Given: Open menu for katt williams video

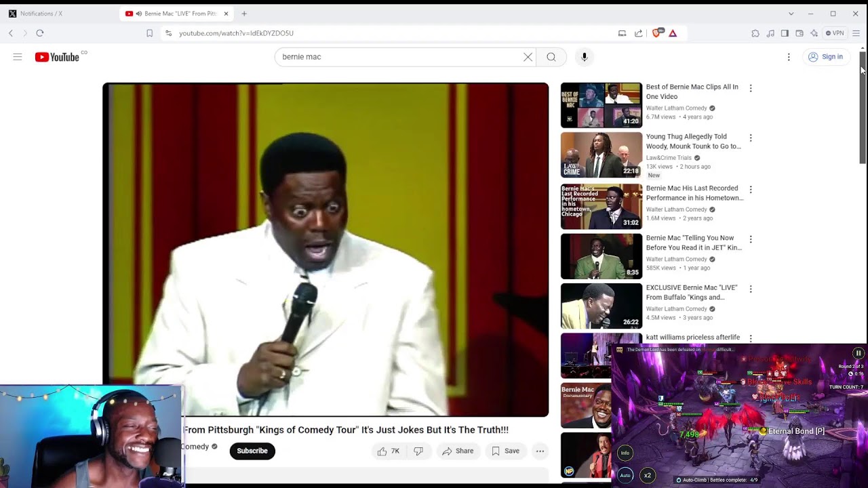Looking at the screenshot, I should coord(751,338).
